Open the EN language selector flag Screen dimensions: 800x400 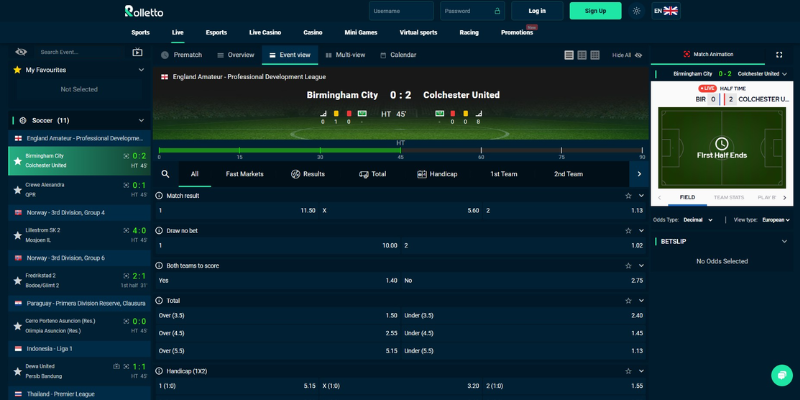(666, 11)
